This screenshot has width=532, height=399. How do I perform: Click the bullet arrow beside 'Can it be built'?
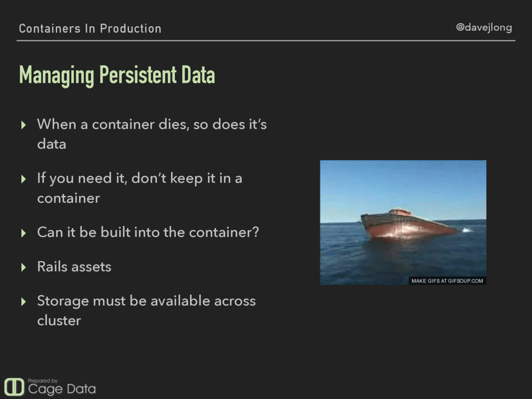click(x=23, y=233)
